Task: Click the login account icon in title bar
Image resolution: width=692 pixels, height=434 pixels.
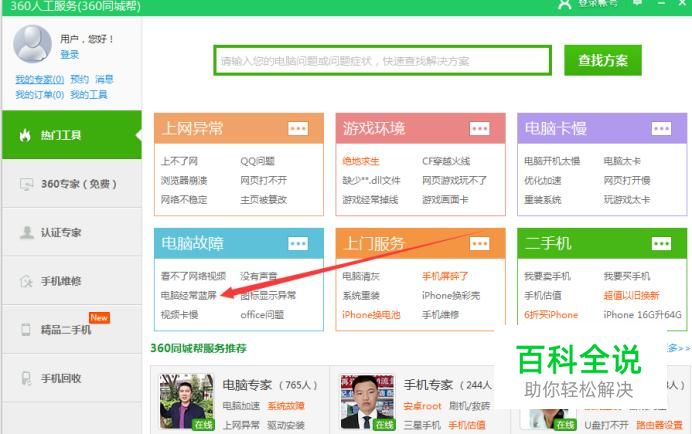Action: (564, 4)
